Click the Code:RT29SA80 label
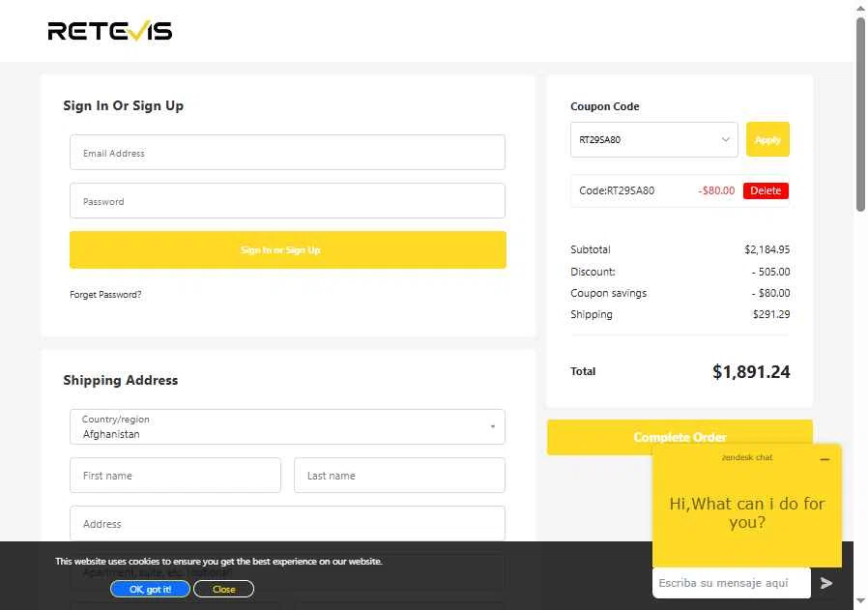 [x=617, y=190]
